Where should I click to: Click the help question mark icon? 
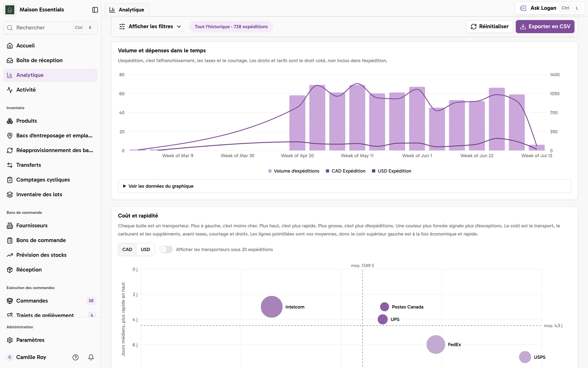point(75,357)
